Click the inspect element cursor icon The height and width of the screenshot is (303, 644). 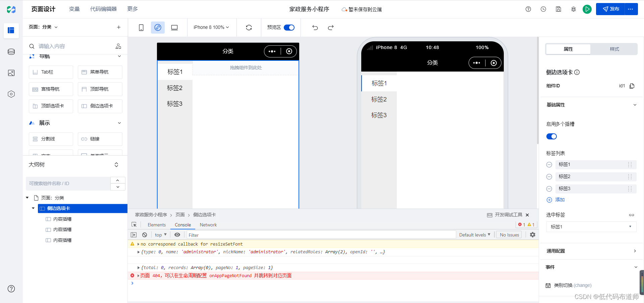(134, 225)
